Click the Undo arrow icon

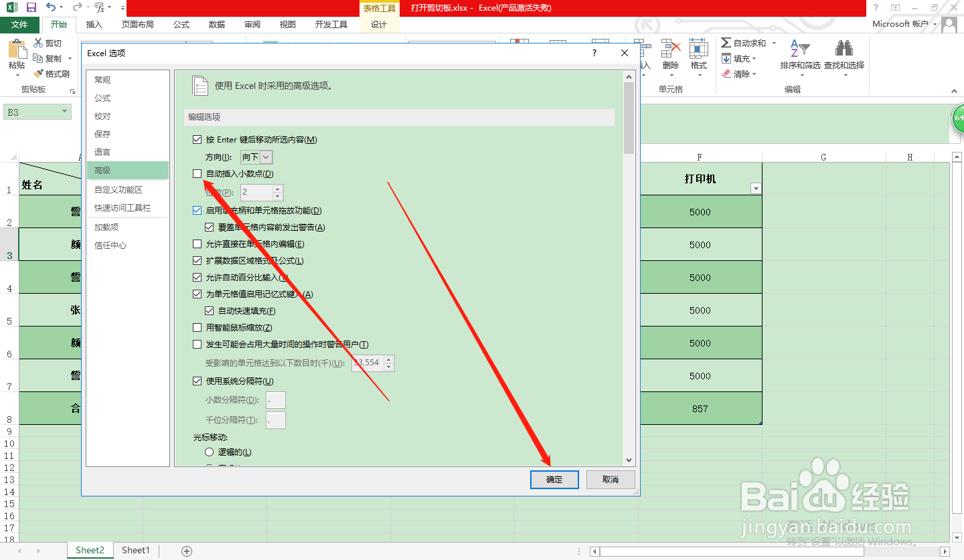(51, 7)
